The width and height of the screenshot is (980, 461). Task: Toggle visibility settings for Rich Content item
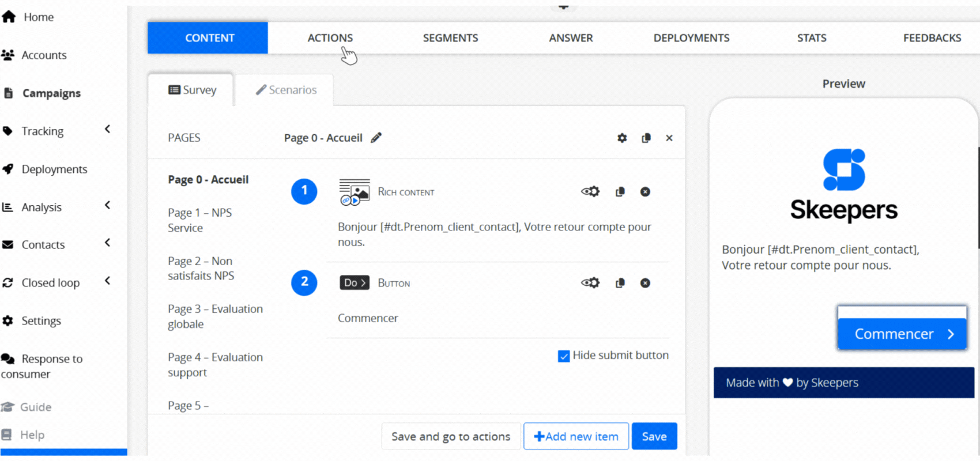(x=590, y=192)
